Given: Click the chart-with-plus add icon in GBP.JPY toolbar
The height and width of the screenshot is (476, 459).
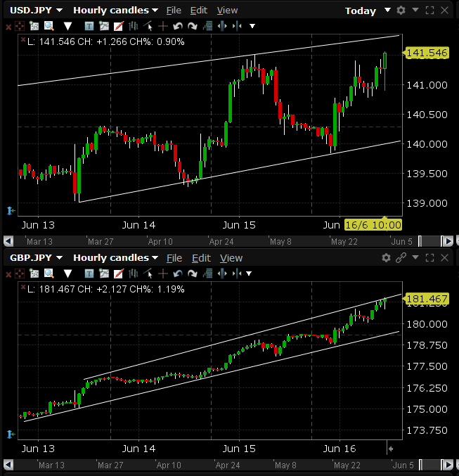Looking at the screenshot, I should [x=104, y=274].
